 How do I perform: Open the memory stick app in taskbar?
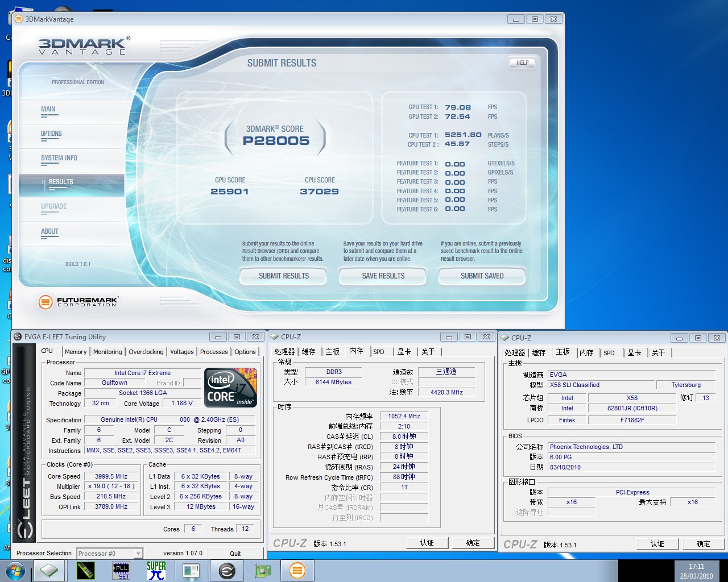pos(85,571)
